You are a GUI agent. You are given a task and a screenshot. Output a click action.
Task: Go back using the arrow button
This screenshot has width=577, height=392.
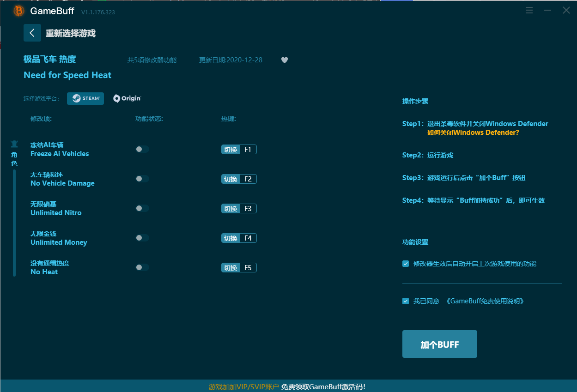pos(32,33)
